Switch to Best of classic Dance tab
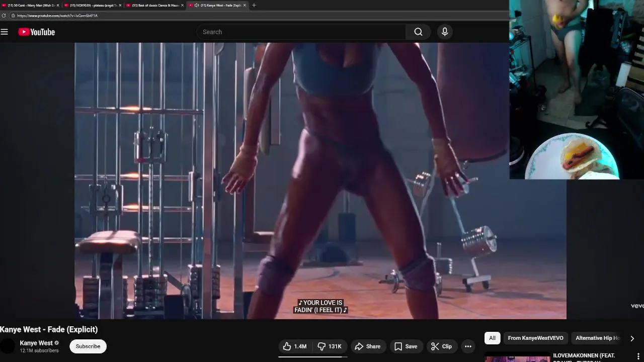The height and width of the screenshot is (362, 644). click(155, 5)
